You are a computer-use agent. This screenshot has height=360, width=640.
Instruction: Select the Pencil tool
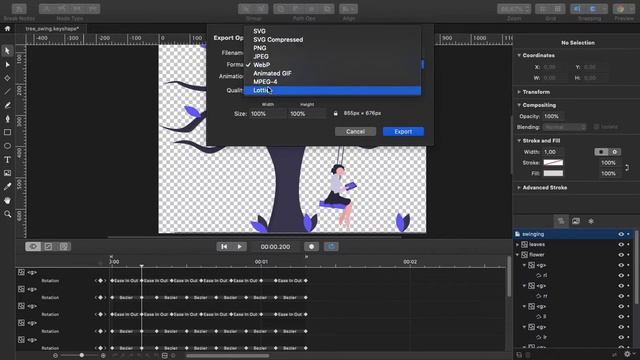coord(7,105)
